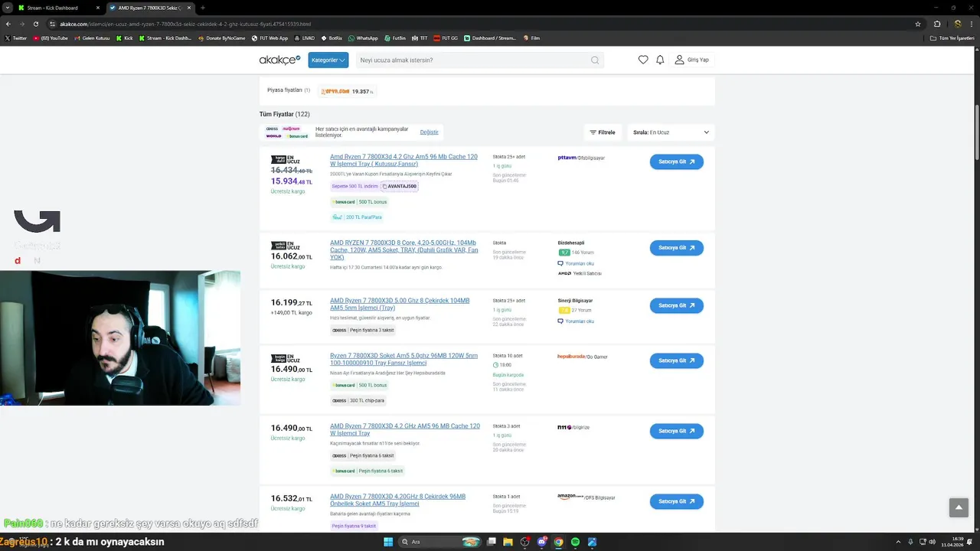Open File Explorer from the taskbar
The image size is (980, 551).
tap(508, 542)
